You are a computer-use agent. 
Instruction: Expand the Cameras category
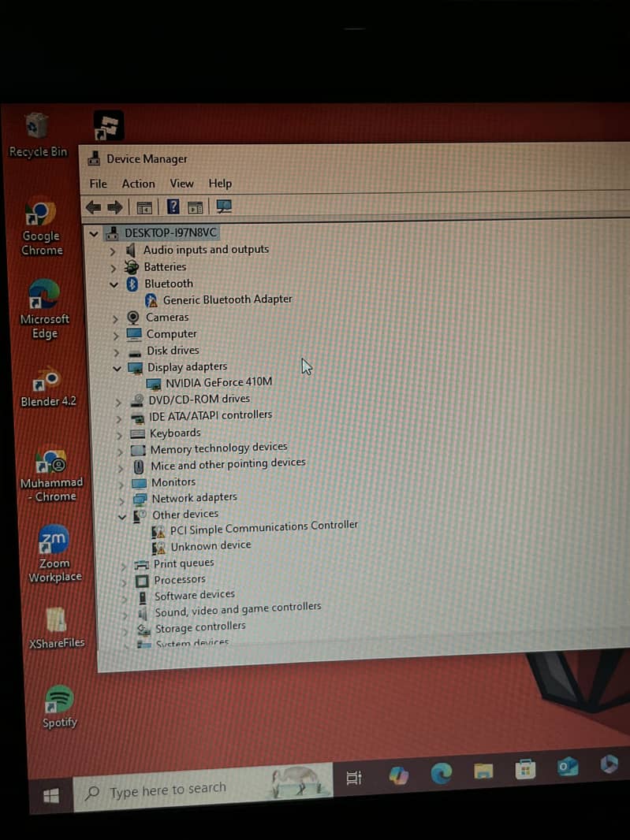(x=115, y=319)
